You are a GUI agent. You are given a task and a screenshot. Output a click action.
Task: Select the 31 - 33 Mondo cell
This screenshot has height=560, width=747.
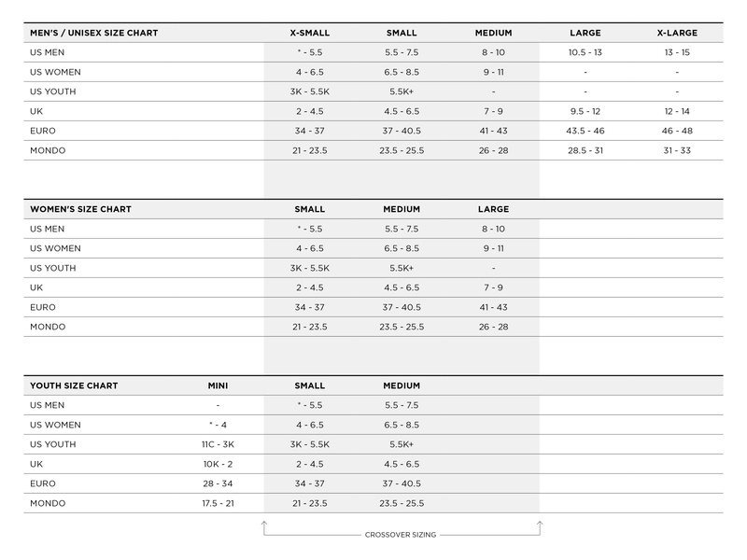coord(677,150)
